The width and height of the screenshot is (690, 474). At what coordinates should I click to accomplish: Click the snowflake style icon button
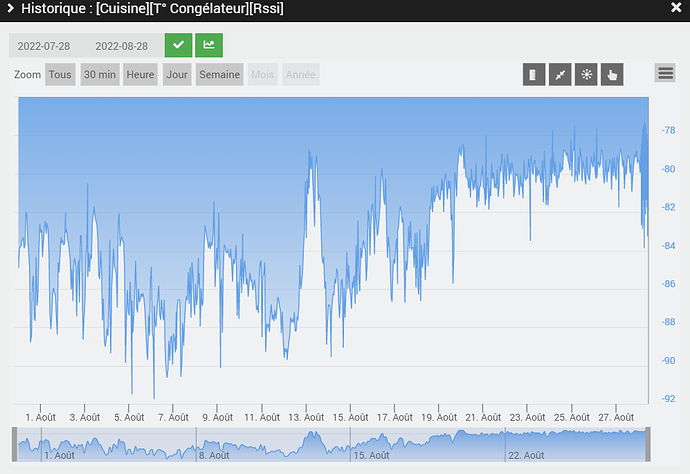(x=586, y=74)
